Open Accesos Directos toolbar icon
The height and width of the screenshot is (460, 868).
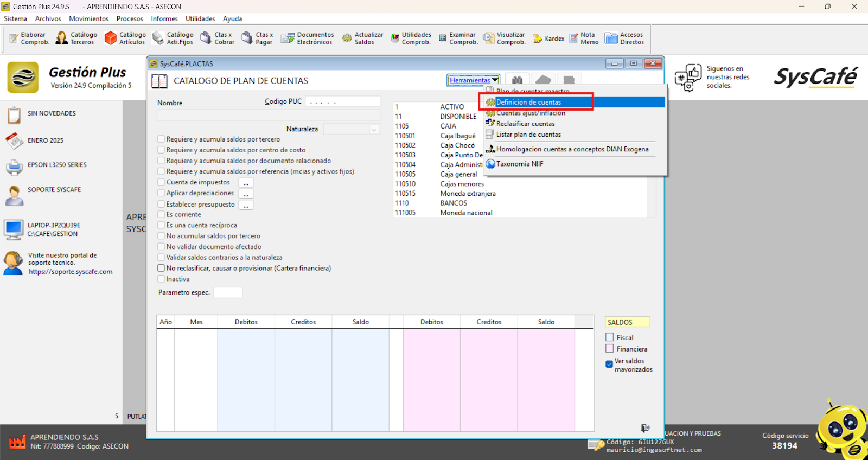[x=624, y=38]
